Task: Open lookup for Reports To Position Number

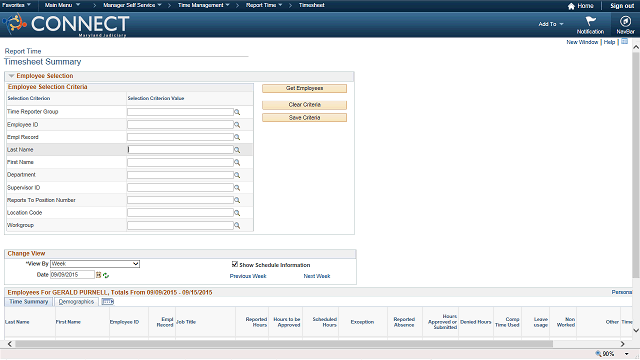Action: click(x=237, y=200)
